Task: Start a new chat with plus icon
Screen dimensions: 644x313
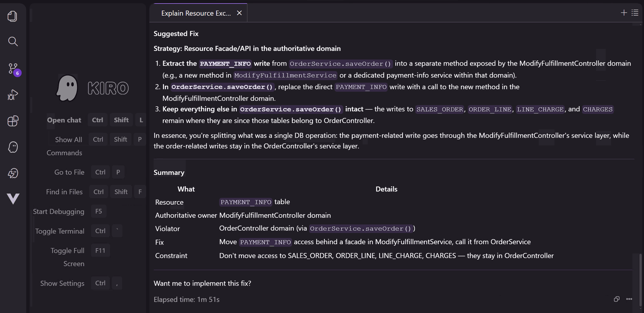Action: click(x=624, y=13)
